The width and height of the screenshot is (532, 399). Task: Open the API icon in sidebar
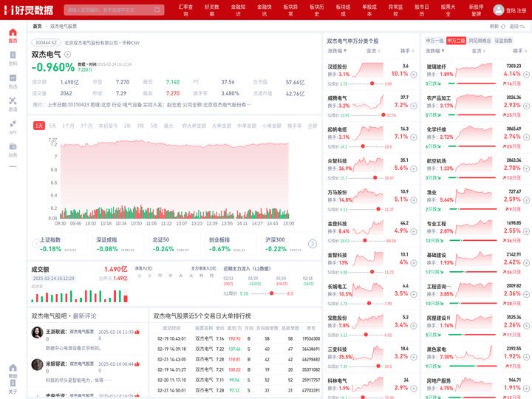(13, 123)
